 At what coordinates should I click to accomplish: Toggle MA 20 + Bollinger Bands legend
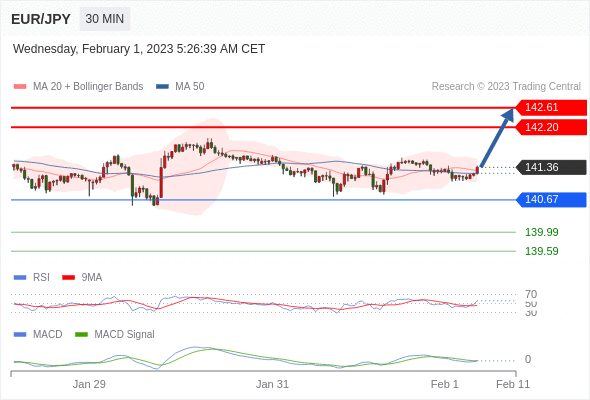(x=78, y=87)
